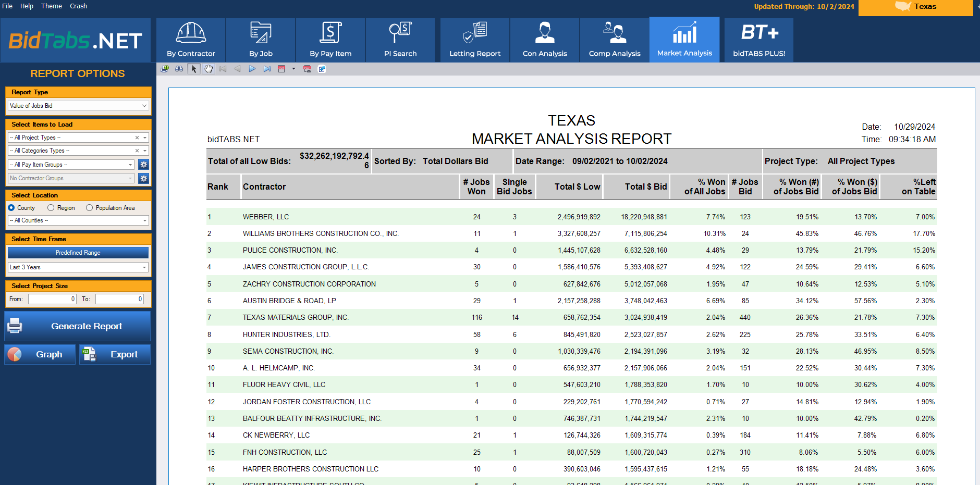Open the Letting Report module

(475, 40)
